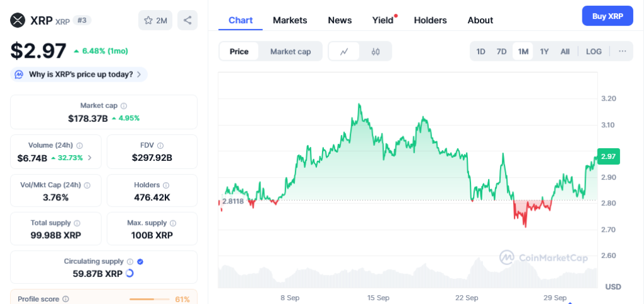644x304 pixels.
Task: Select the 7D time range
Action: pyautogui.click(x=501, y=52)
